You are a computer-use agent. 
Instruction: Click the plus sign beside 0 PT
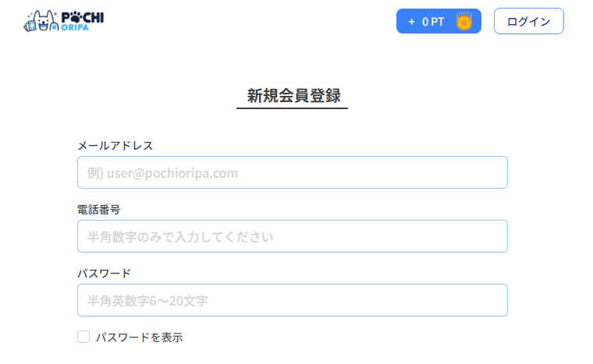[411, 22]
